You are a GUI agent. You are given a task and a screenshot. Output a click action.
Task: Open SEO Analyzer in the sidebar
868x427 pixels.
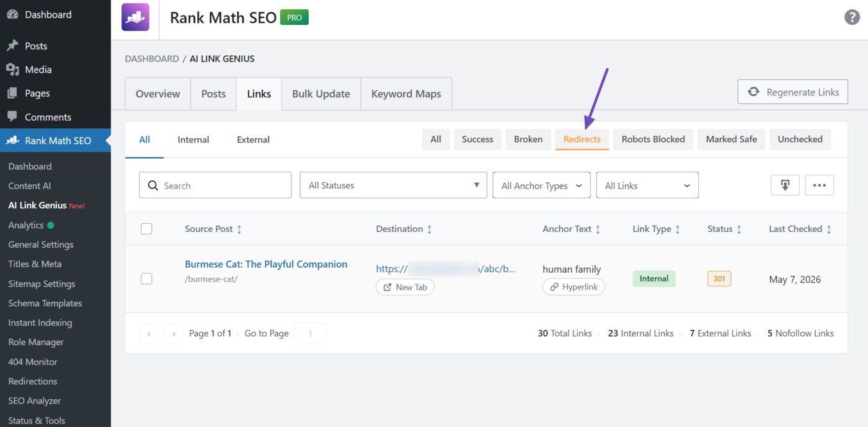[35, 401]
